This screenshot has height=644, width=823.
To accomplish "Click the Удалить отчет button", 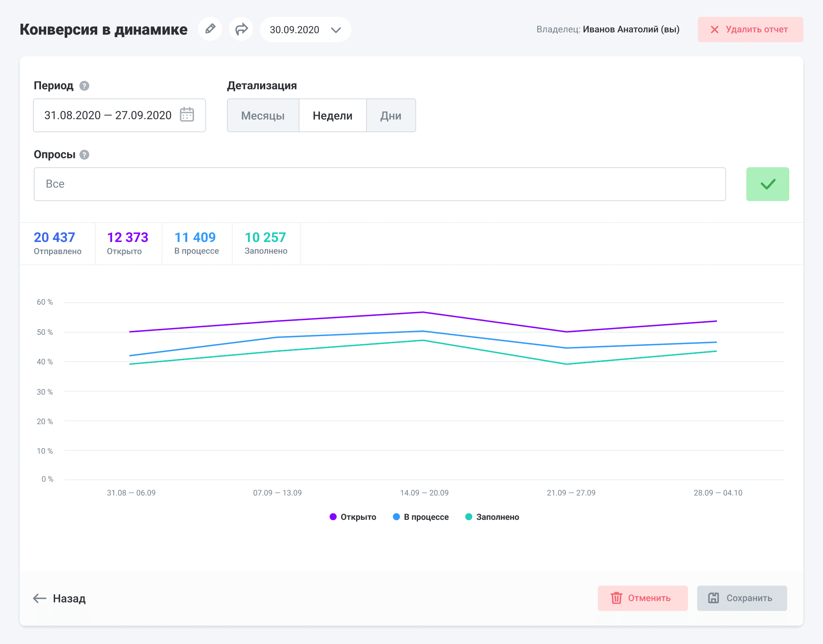I will [750, 29].
